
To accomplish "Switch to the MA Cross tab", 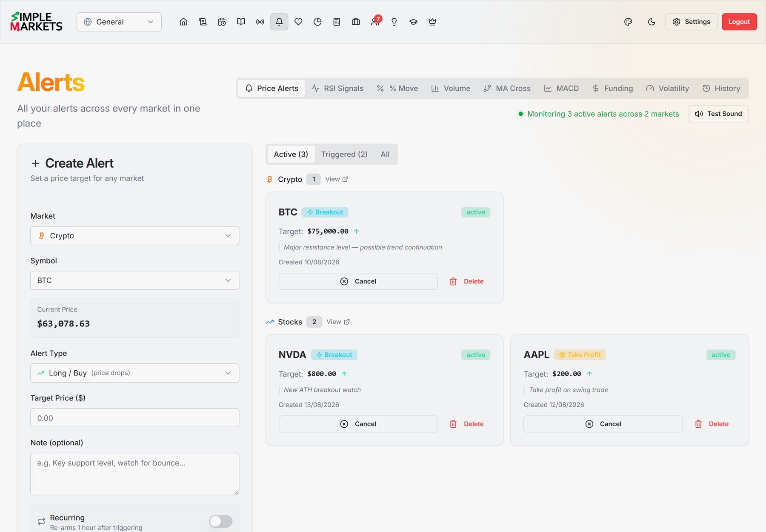I will pos(507,88).
